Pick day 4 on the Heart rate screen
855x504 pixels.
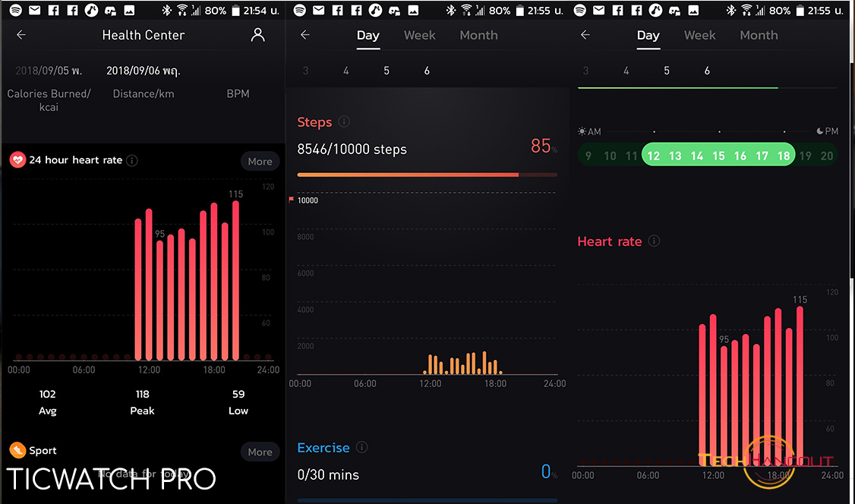click(626, 71)
